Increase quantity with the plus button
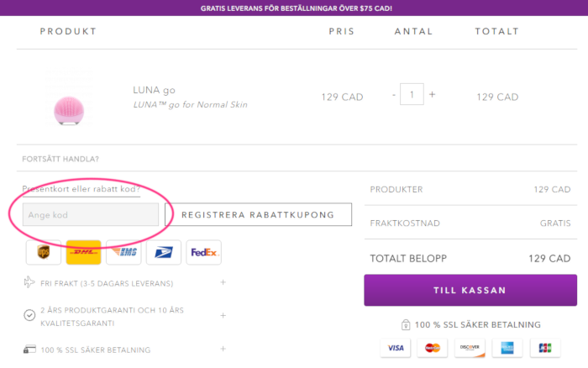 [x=433, y=95]
